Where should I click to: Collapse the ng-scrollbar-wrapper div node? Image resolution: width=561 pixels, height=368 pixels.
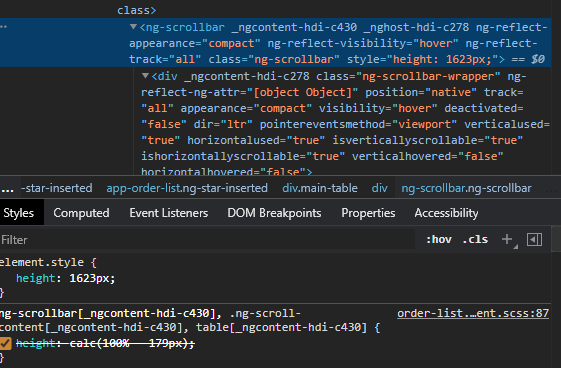coord(145,76)
